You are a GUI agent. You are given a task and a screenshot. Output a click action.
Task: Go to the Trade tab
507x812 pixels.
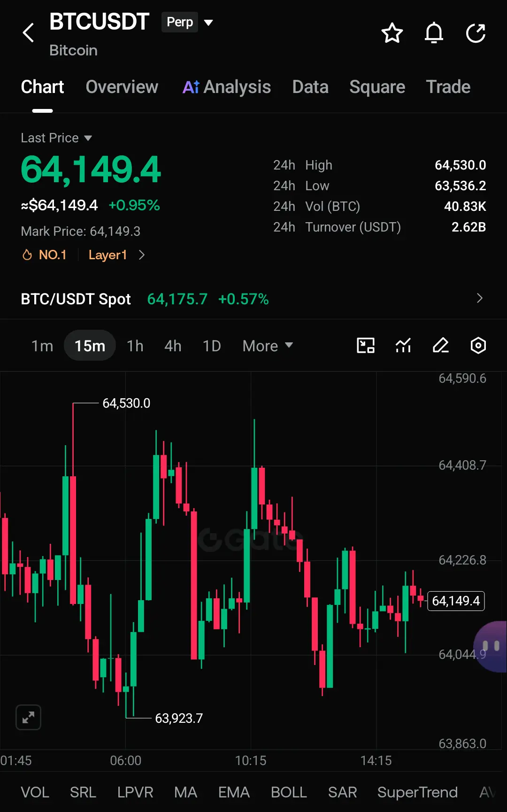click(x=448, y=87)
